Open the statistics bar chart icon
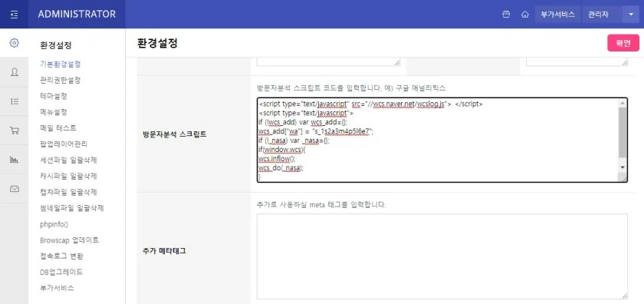 tap(14, 160)
